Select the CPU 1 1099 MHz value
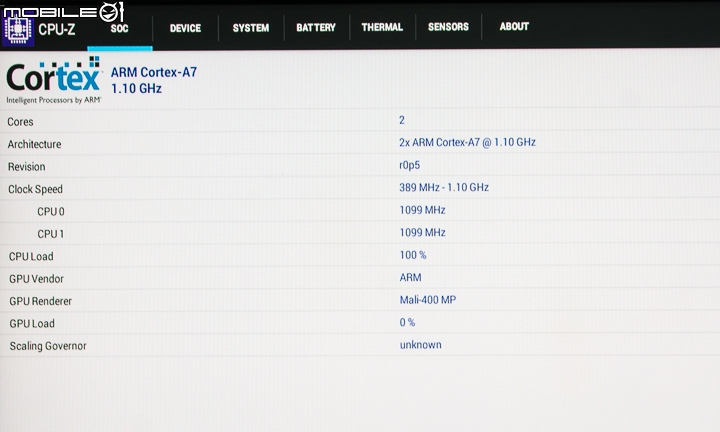 422,232
